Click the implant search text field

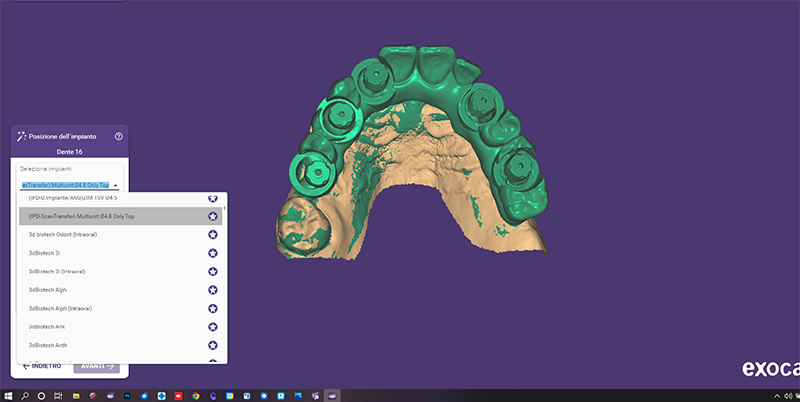point(64,185)
